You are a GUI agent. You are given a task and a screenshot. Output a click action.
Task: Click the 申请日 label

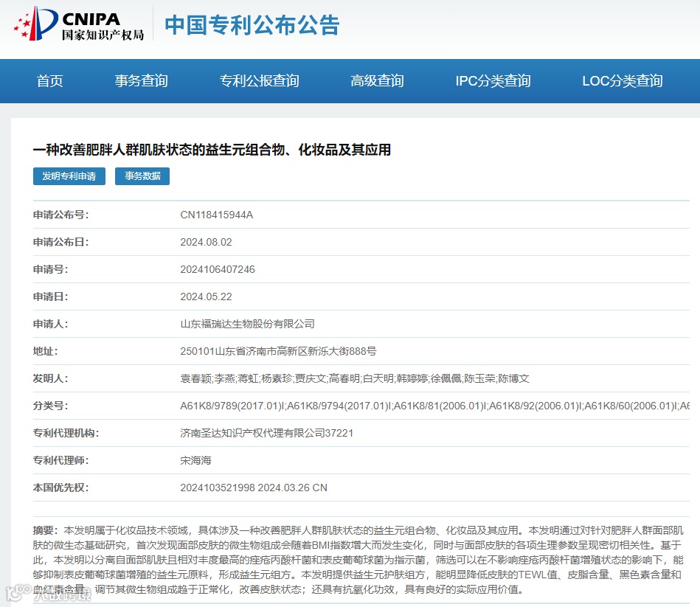pos(50,296)
